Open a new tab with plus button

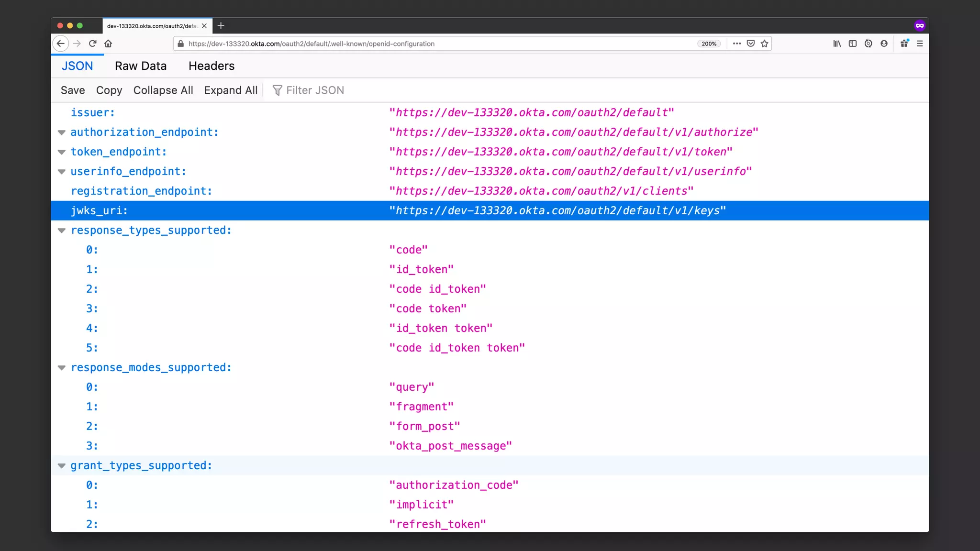[x=221, y=26]
